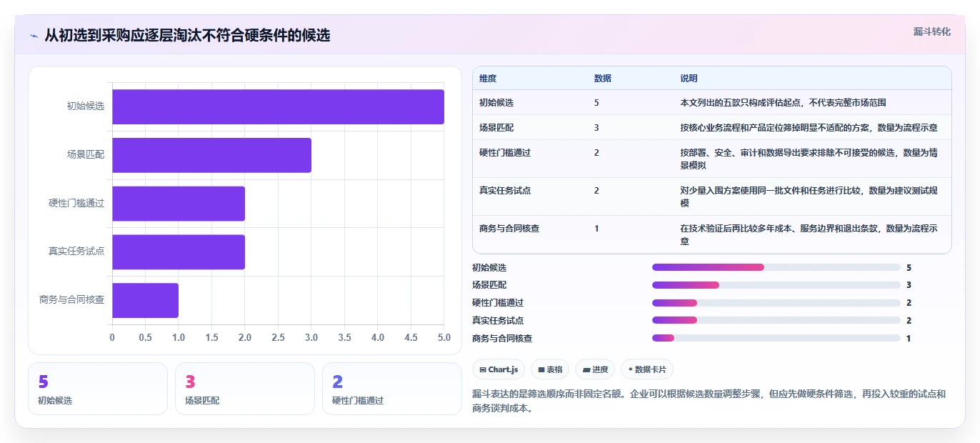The width and height of the screenshot is (980, 443).
Task: Click the 真实任务试点 bar in the chart
Action: 179,252
